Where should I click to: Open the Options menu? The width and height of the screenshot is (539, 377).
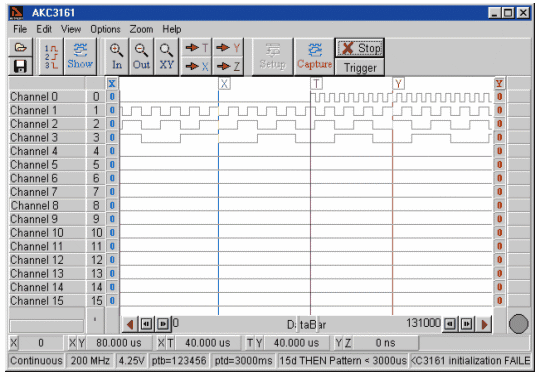tap(105, 29)
